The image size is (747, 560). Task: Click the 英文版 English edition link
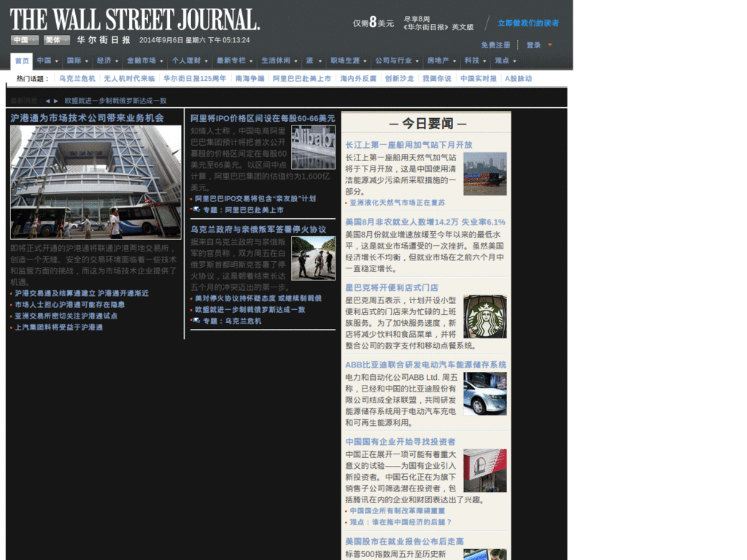pyautogui.click(x=465, y=26)
